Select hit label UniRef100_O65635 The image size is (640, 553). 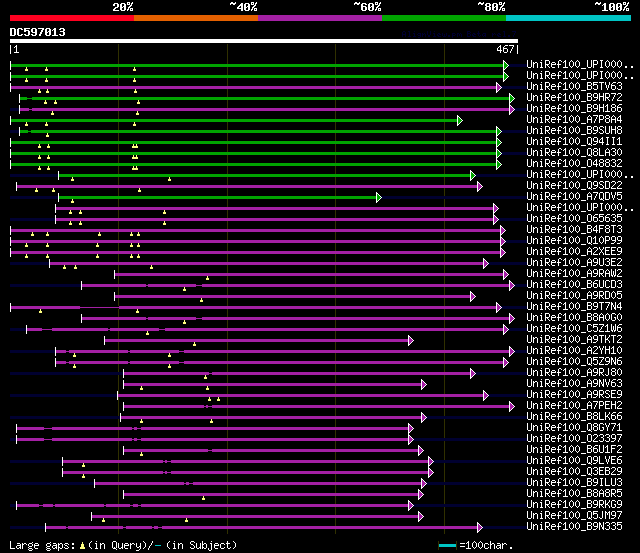574,219
